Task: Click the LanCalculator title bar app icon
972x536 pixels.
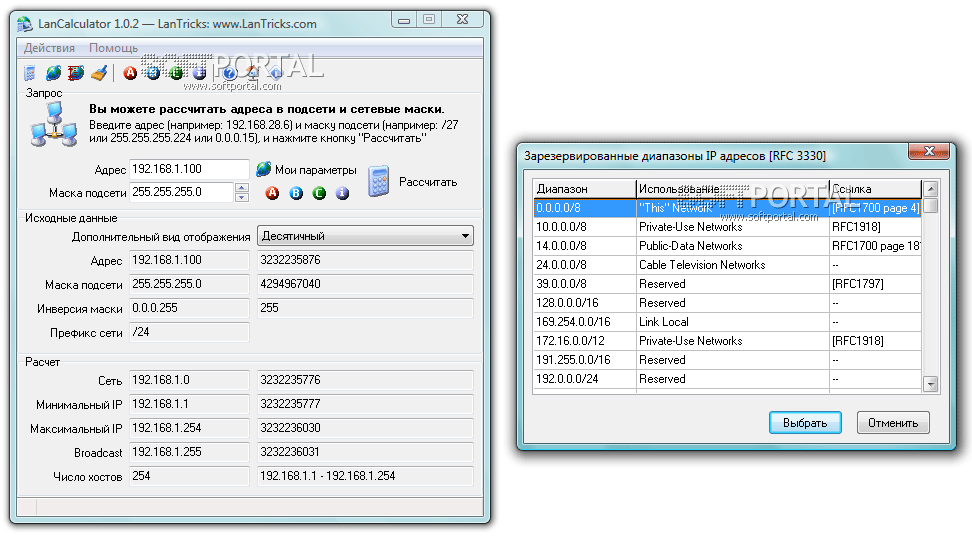Action: (x=25, y=24)
